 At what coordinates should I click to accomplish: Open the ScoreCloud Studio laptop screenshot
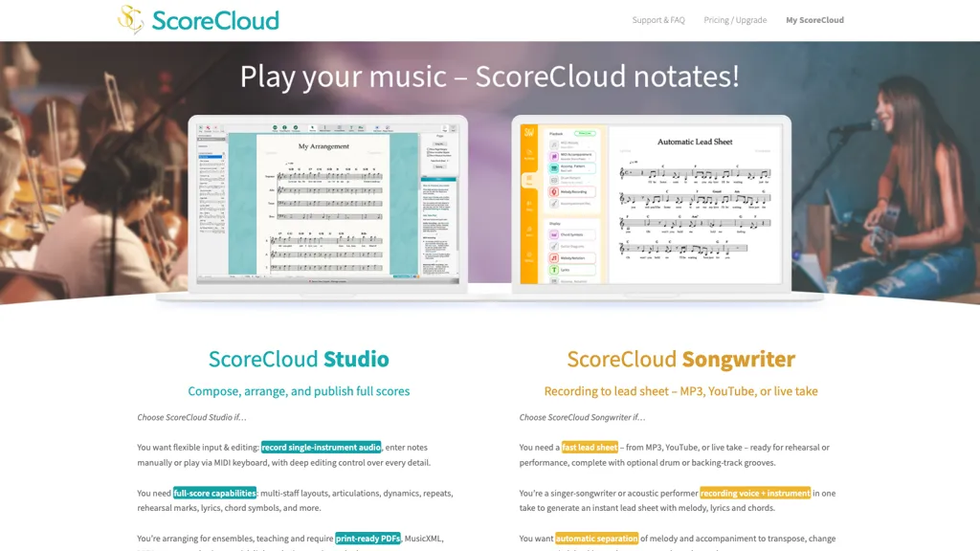tap(328, 205)
